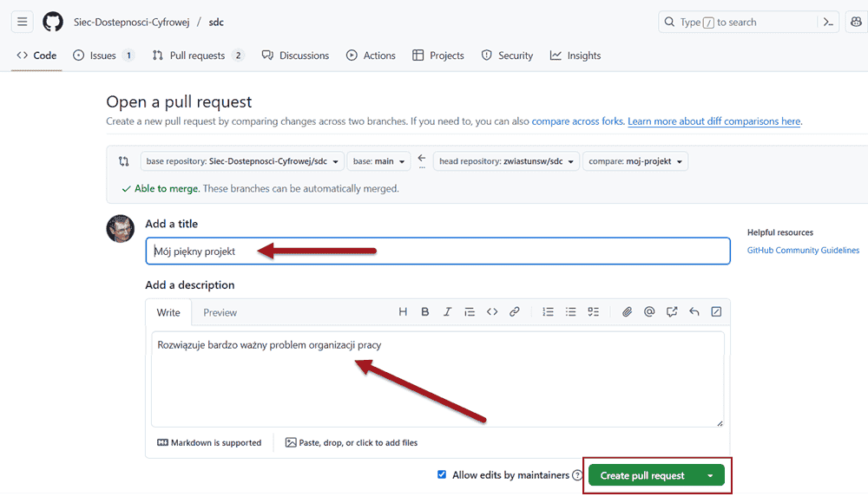Insert a task list in the description editor

click(x=593, y=312)
